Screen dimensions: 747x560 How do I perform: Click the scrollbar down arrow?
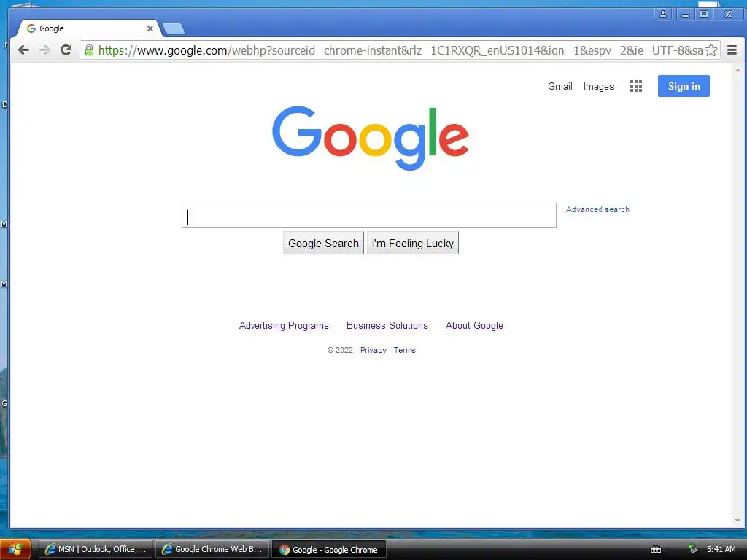[738, 521]
